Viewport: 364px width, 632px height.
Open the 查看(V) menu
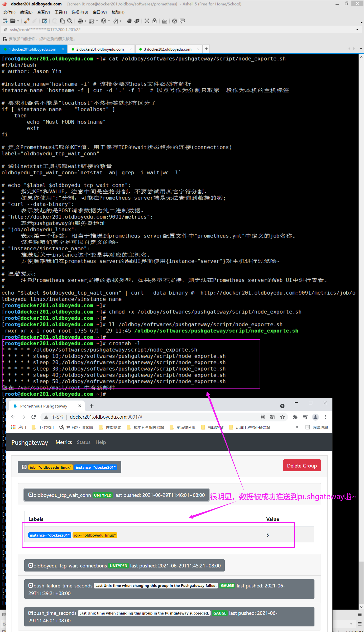tap(43, 12)
